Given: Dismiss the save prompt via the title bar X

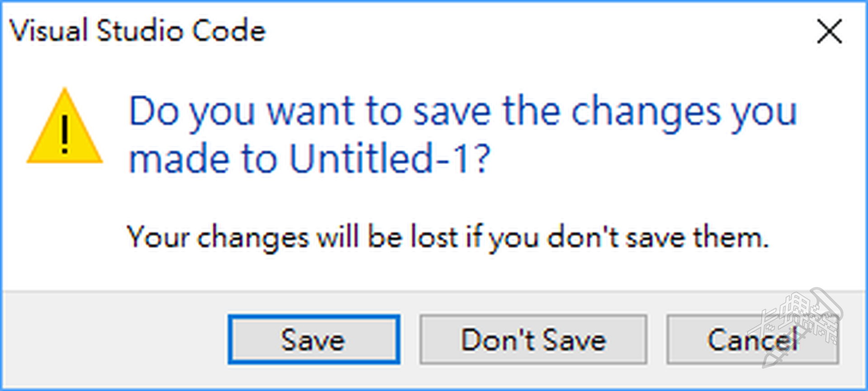Looking at the screenshot, I should point(829,32).
